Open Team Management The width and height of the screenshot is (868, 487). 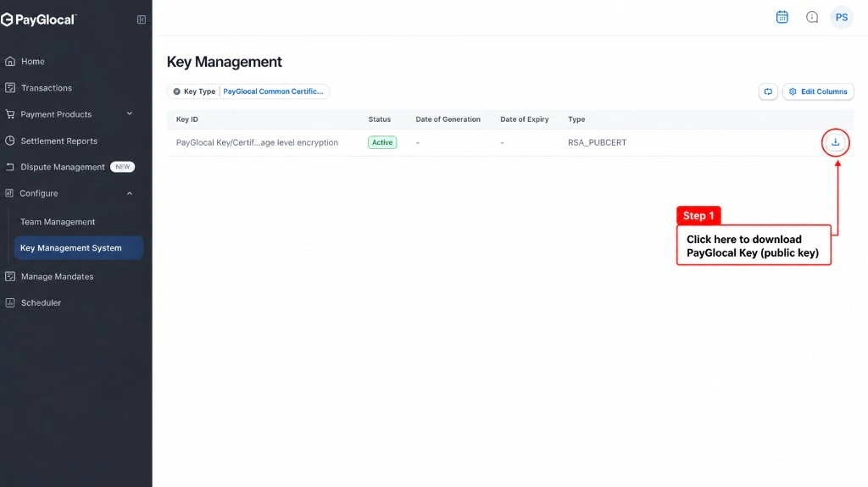click(58, 222)
